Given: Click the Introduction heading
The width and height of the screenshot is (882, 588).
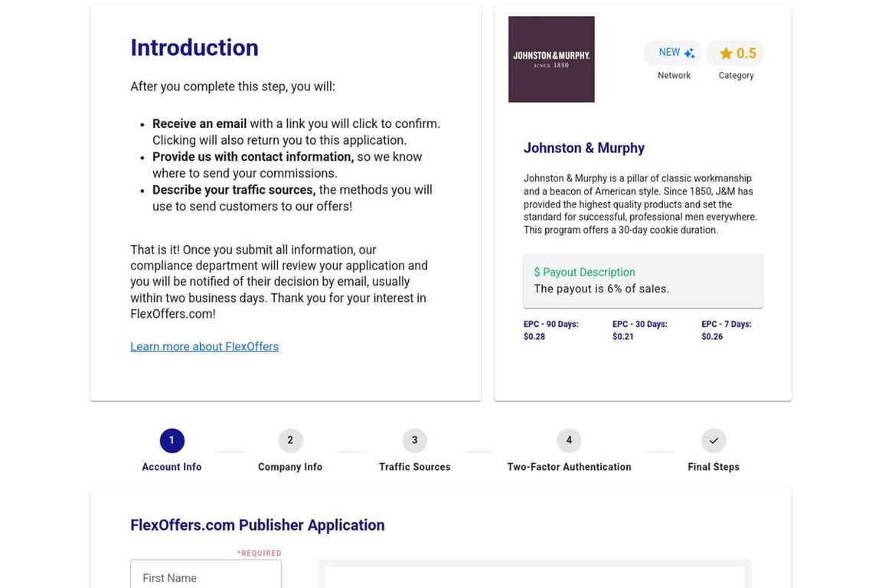Looking at the screenshot, I should tap(194, 47).
